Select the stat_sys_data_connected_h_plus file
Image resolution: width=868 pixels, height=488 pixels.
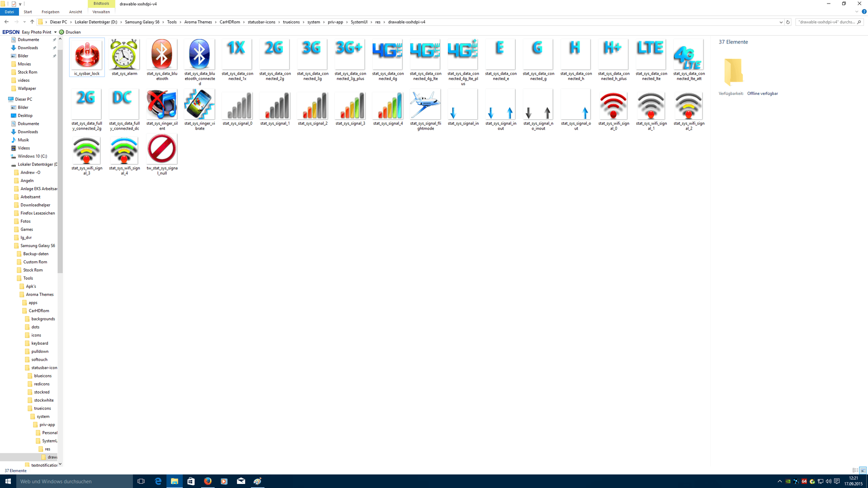(614, 60)
